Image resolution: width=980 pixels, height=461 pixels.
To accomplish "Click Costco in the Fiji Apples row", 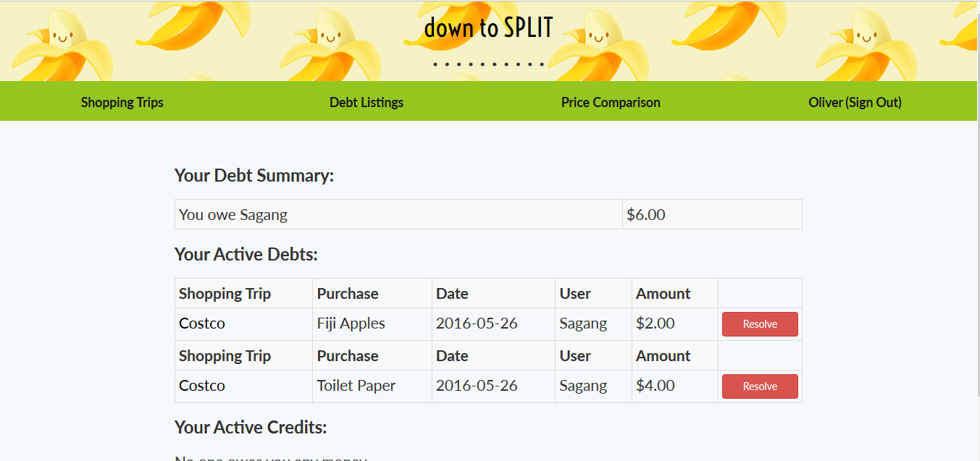I will click(202, 323).
